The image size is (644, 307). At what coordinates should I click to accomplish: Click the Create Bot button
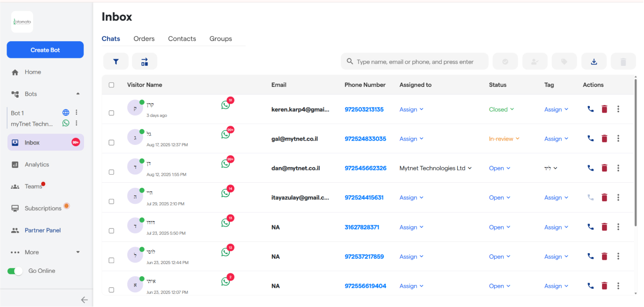point(45,50)
